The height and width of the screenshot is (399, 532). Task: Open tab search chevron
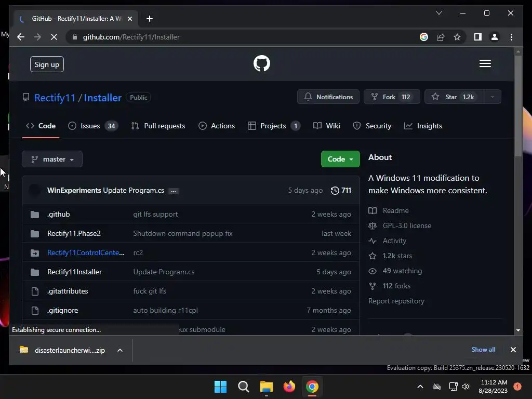click(x=438, y=13)
